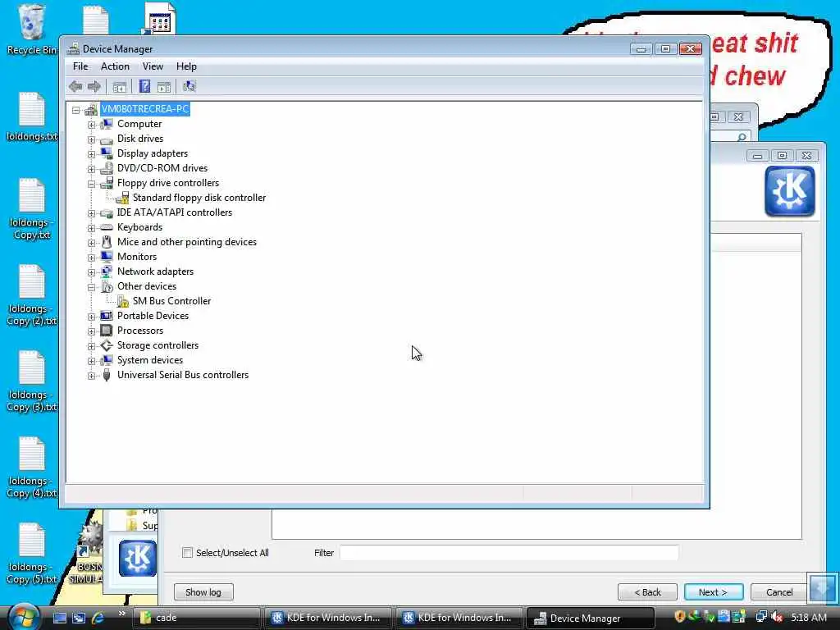Click the muted volume tray icon
The height and width of the screenshot is (630, 840).
click(x=777, y=617)
